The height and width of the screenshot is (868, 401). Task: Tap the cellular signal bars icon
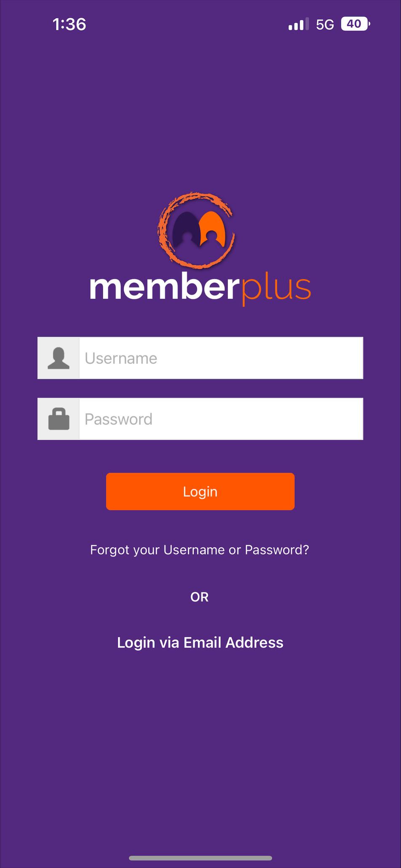[x=298, y=24]
